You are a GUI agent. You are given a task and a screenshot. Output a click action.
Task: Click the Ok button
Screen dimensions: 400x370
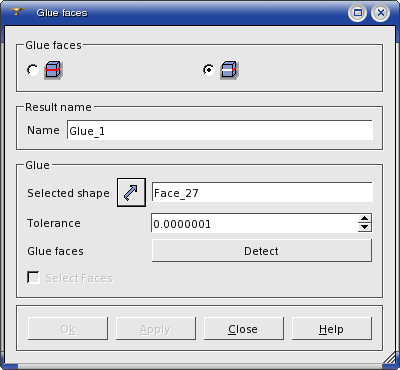click(68, 329)
